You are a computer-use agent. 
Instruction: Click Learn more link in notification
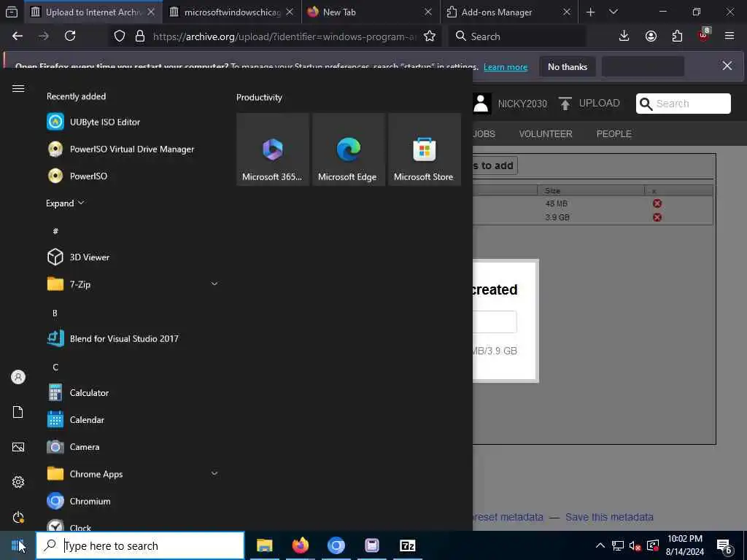coord(506,67)
